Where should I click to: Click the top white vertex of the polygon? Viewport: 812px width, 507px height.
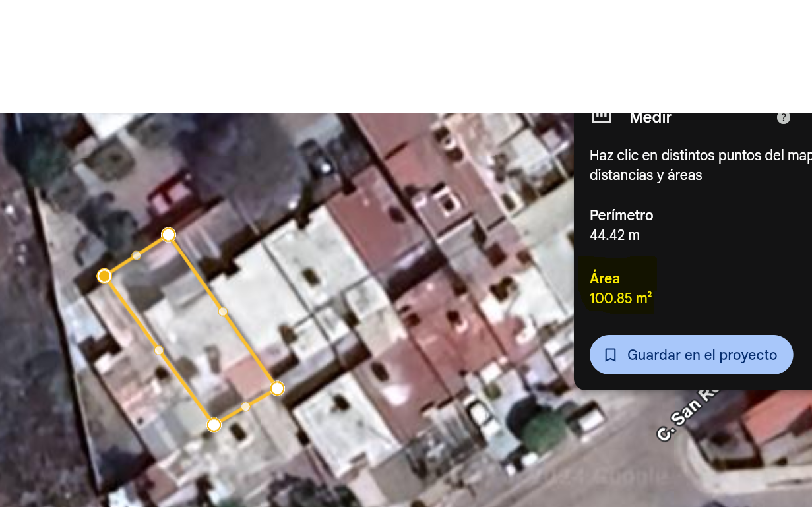[x=168, y=235]
